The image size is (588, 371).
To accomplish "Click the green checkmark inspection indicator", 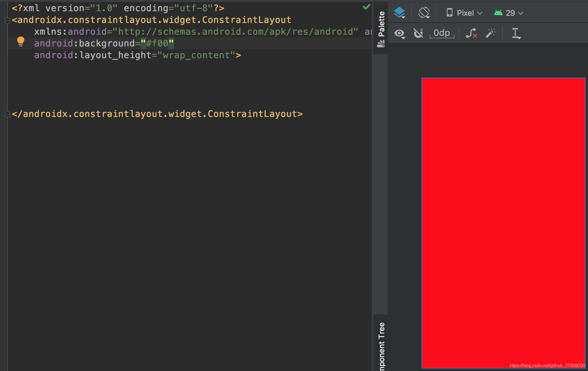I will [x=367, y=7].
